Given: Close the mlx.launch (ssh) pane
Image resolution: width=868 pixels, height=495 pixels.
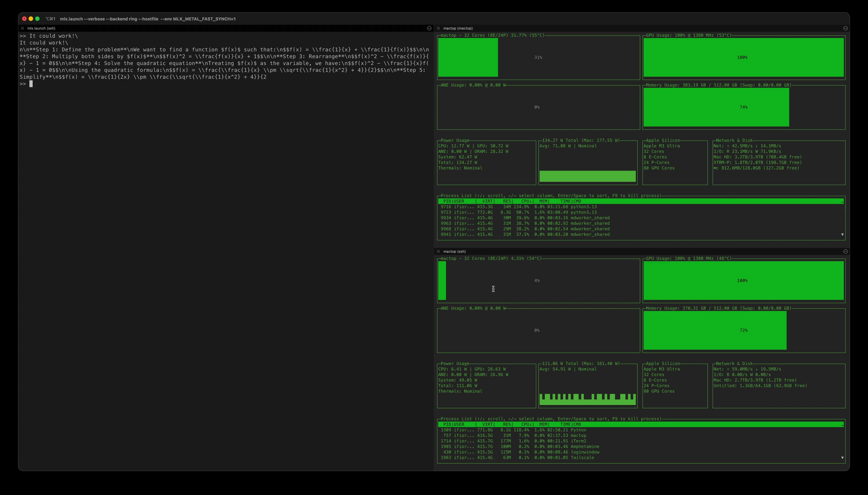Looking at the screenshot, I should 22,28.
